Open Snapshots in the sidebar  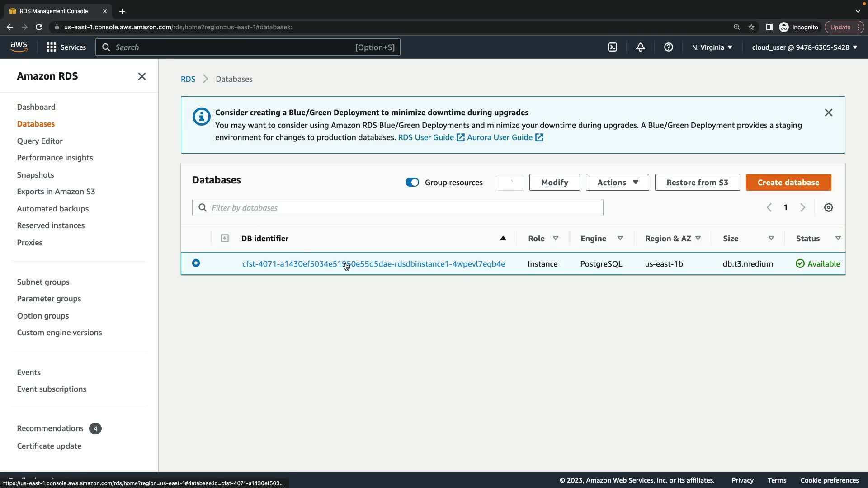tap(35, 174)
